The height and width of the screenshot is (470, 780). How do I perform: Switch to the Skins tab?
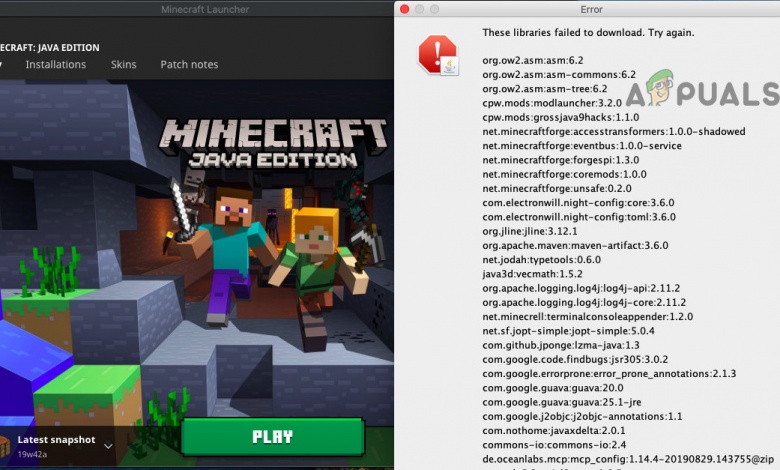point(123,64)
